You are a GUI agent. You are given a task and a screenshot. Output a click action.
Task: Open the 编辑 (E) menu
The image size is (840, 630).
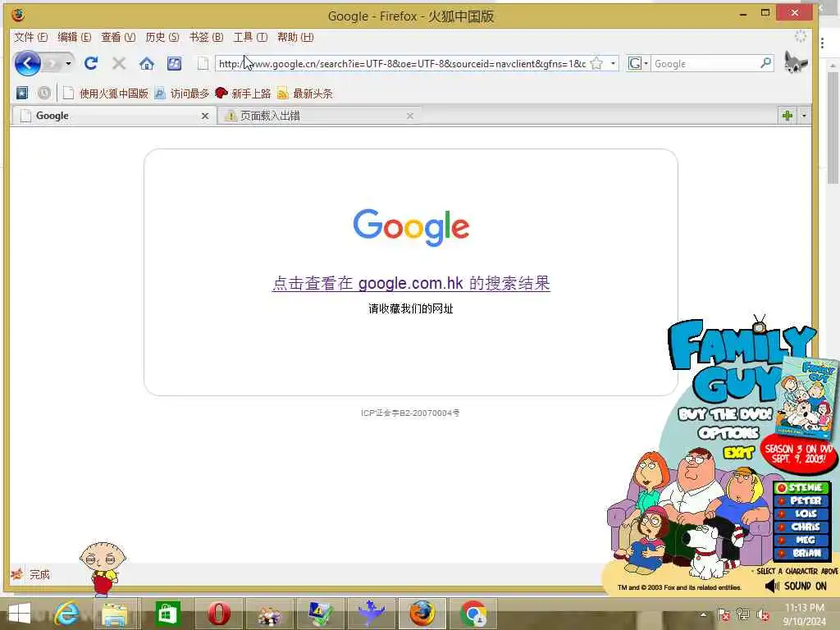(x=75, y=37)
